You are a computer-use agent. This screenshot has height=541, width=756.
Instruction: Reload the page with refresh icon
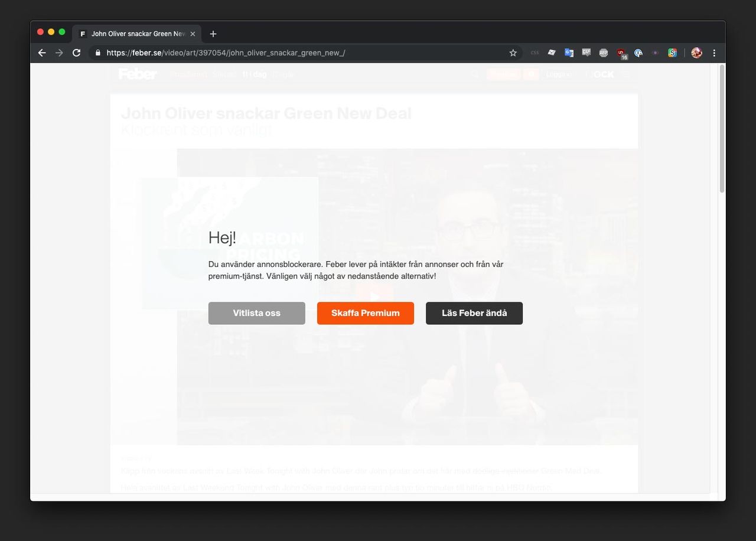(x=76, y=53)
